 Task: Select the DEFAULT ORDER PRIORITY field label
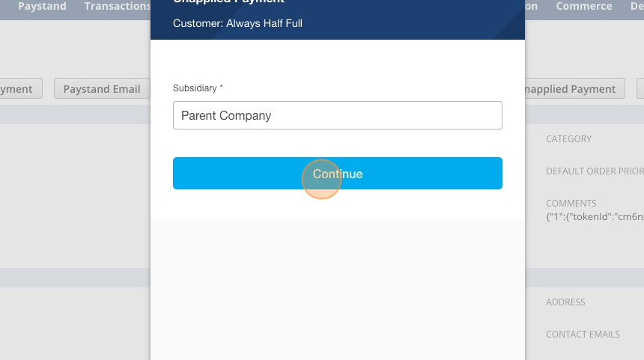595,171
